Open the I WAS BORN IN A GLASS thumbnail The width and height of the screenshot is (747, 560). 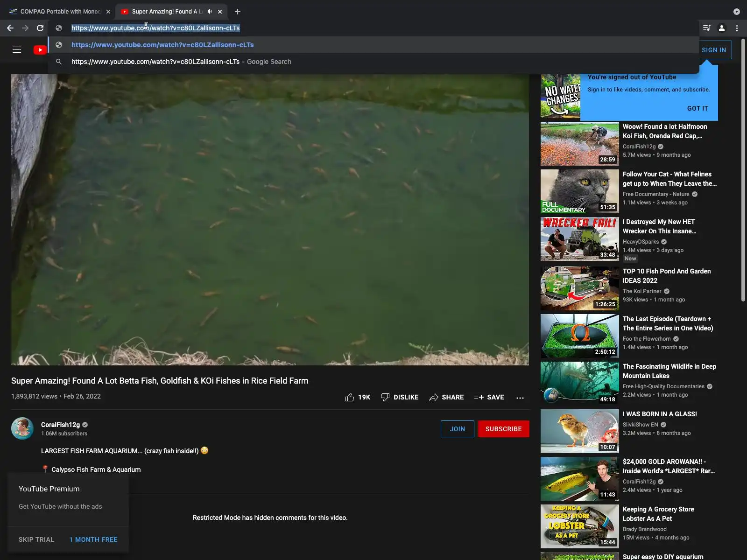[x=580, y=431]
